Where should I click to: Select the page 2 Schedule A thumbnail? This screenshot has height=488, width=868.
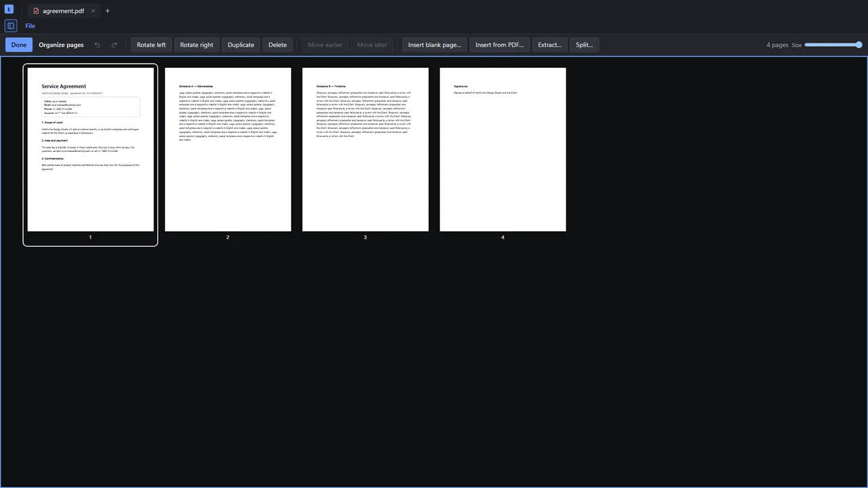coord(228,149)
